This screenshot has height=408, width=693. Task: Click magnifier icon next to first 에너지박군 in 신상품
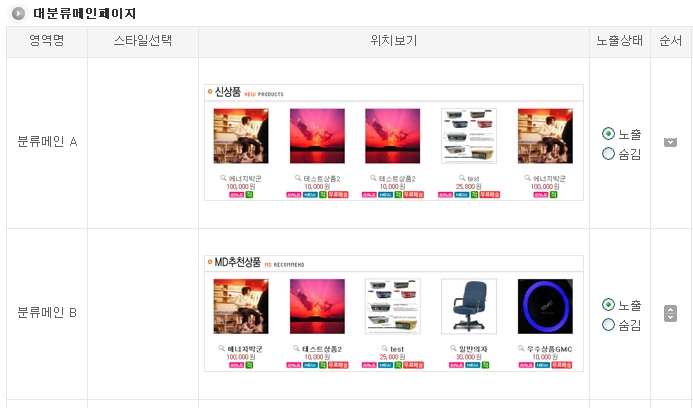click(223, 178)
